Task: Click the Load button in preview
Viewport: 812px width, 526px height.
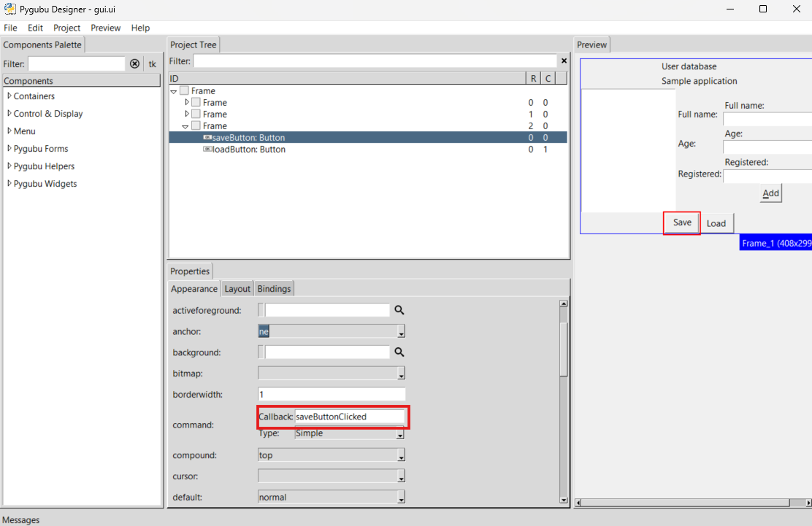Action: point(716,223)
